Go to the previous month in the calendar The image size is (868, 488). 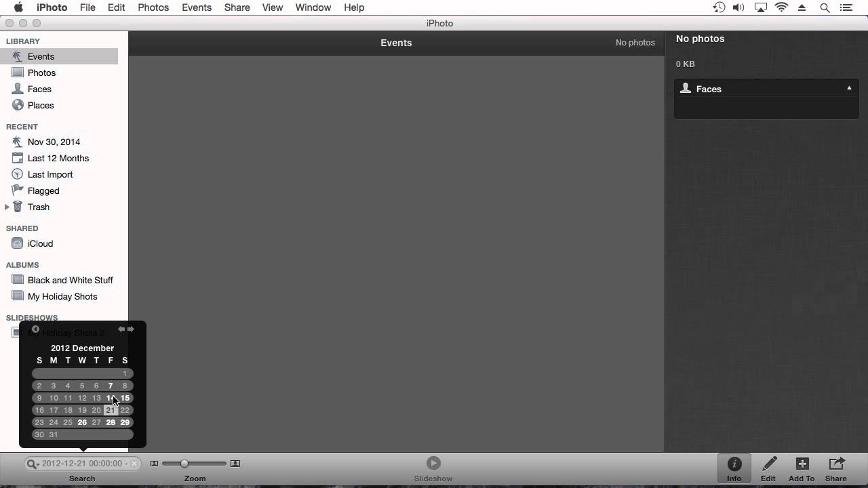click(x=121, y=329)
